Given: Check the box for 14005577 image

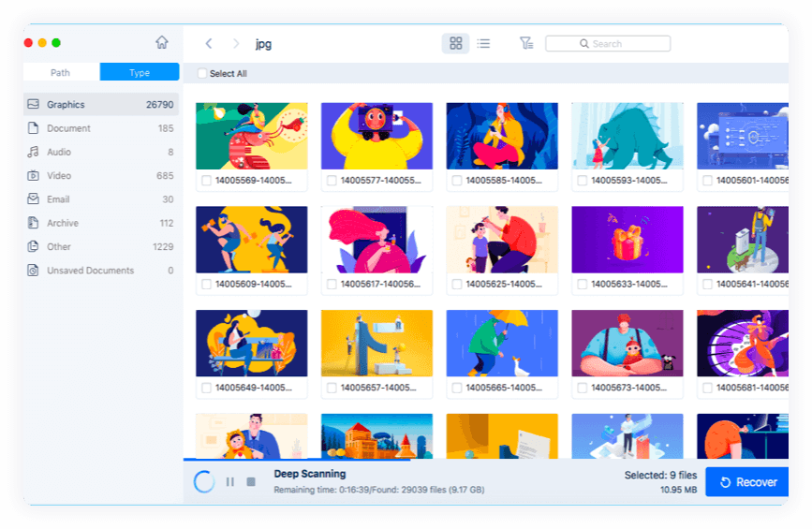Looking at the screenshot, I should [332, 181].
